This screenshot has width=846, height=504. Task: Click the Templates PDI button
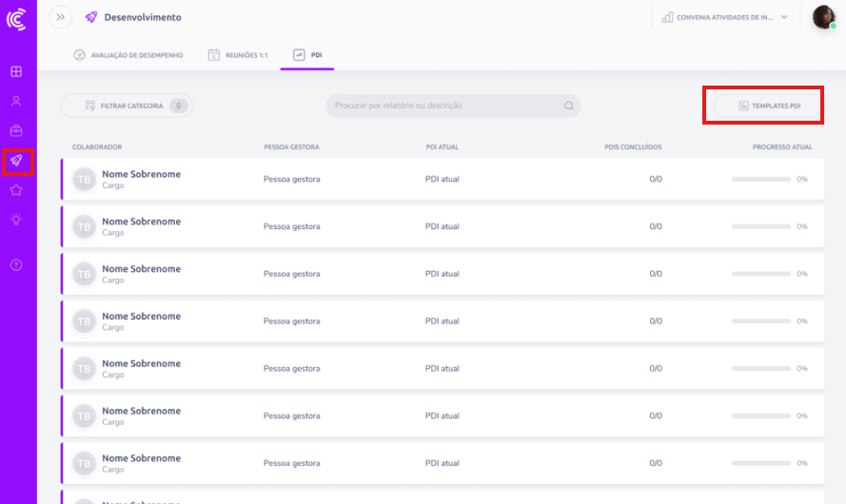[x=768, y=106]
